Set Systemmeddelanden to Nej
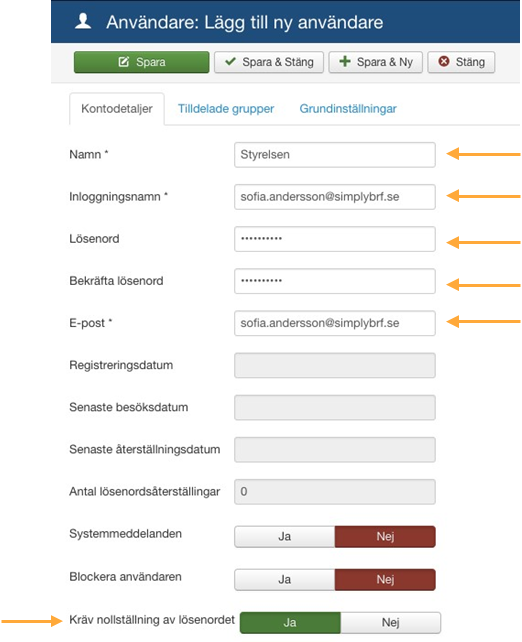 click(385, 536)
